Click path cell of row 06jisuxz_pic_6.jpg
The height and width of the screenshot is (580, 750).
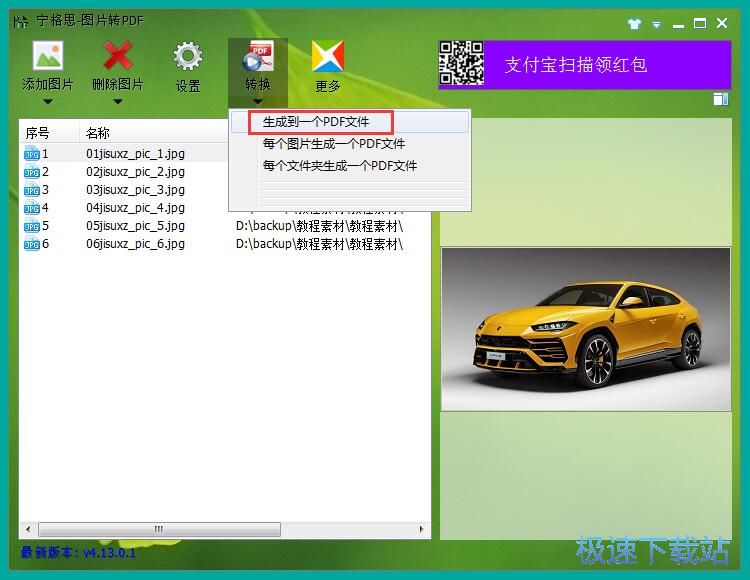point(320,244)
